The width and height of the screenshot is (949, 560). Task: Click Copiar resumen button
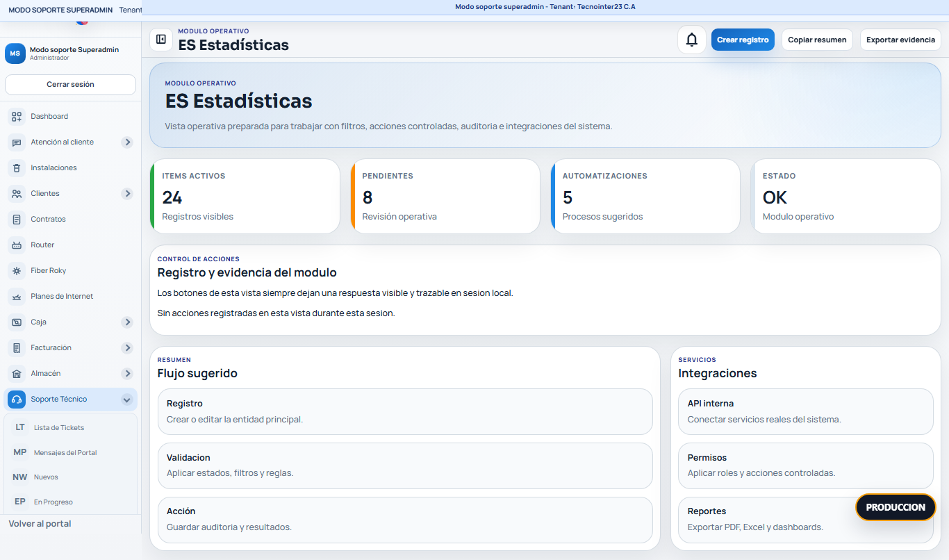817,40
